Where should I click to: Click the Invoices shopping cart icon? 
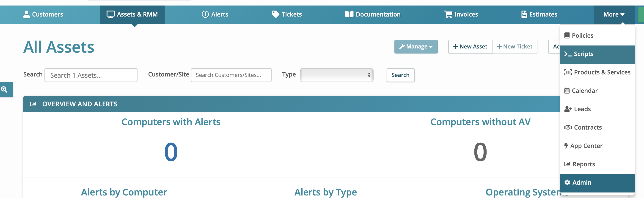tap(448, 14)
